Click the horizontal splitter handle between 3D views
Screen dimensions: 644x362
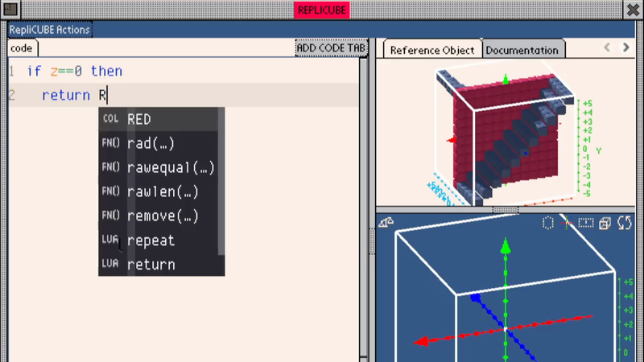(x=506, y=210)
